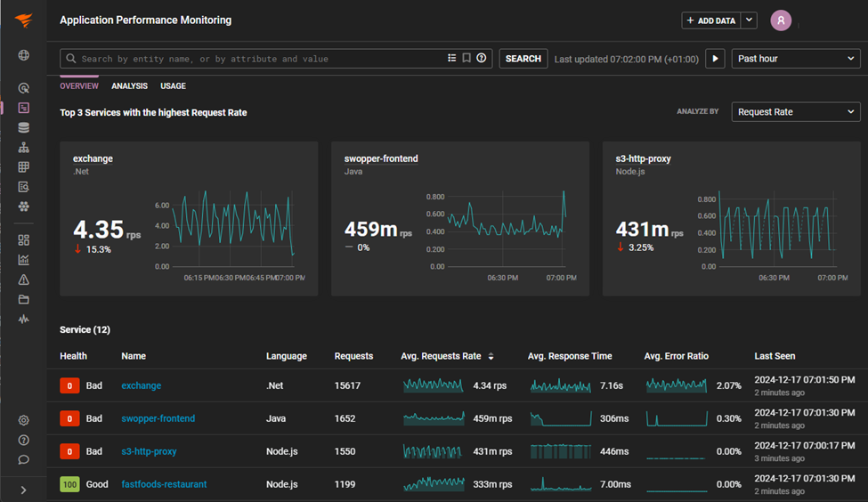Screen dimensions: 868x502
Task: Open the chat feedback sidebar icon
Action: coord(23,460)
